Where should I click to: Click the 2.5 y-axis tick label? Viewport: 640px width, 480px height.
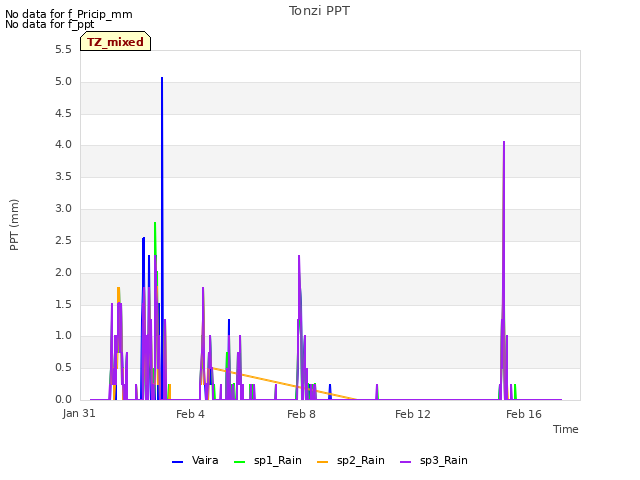click(63, 240)
